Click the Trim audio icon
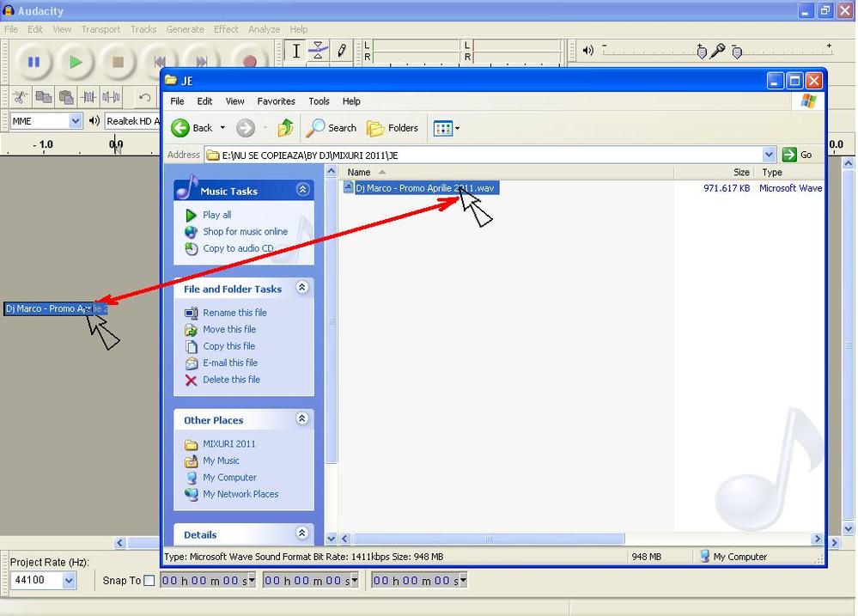This screenshot has width=858, height=616. (88, 97)
